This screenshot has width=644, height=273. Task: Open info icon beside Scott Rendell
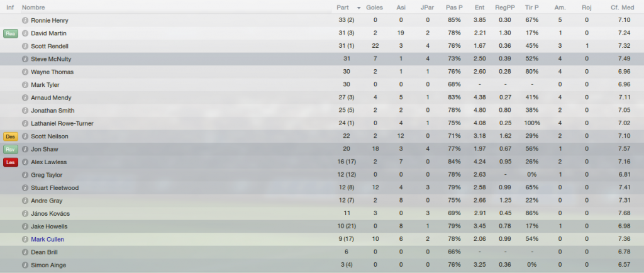point(25,46)
